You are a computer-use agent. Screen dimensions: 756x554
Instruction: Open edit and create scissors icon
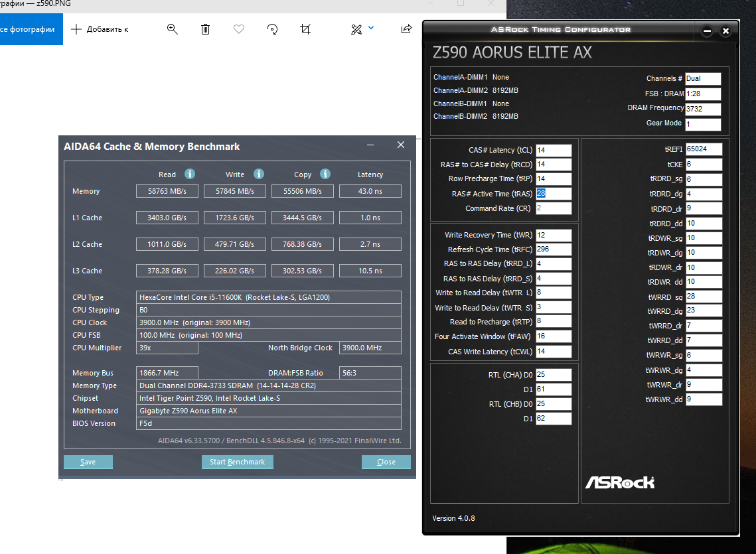click(x=356, y=29)
